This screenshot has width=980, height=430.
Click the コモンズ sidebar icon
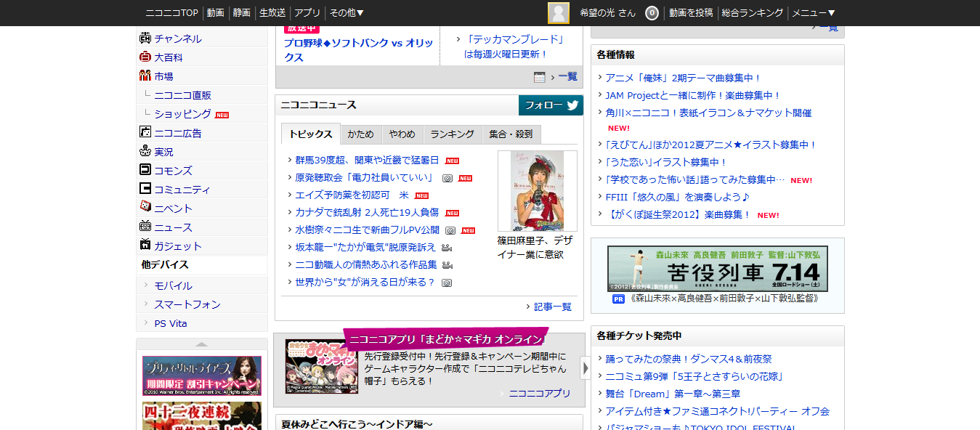click(145, 171)
